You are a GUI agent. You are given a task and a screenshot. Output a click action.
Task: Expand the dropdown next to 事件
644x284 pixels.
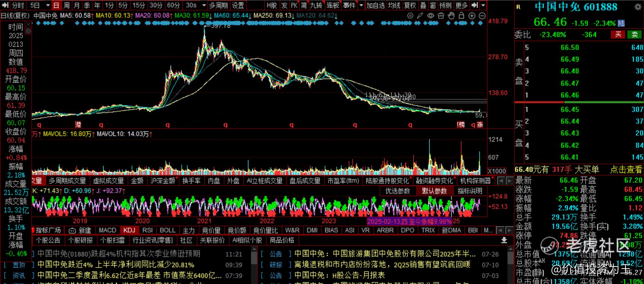point(361,5)
